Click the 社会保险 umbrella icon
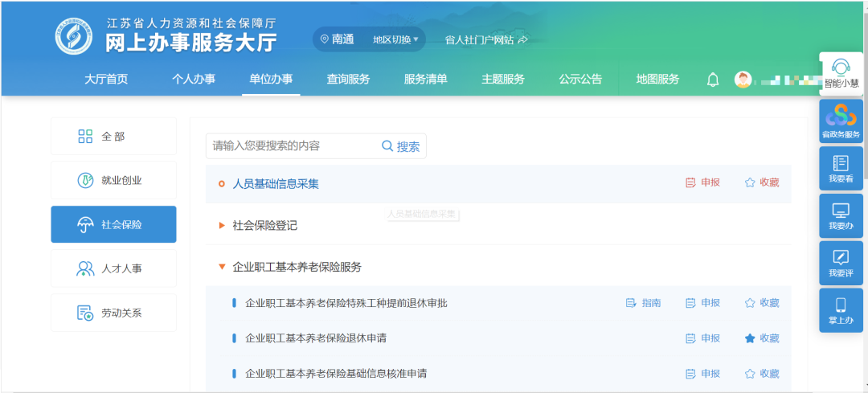Viewport: 868px width, 393px height. [85, 225]
